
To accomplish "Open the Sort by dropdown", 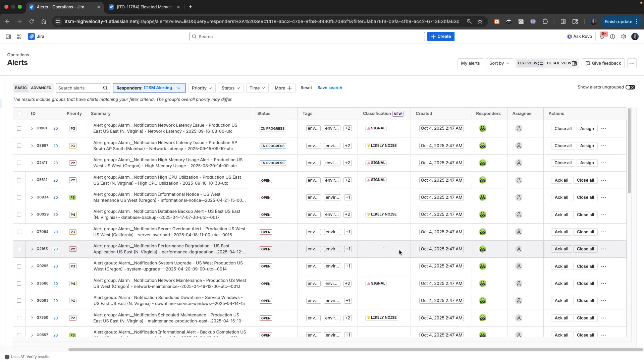I will [x=499, y=63].
